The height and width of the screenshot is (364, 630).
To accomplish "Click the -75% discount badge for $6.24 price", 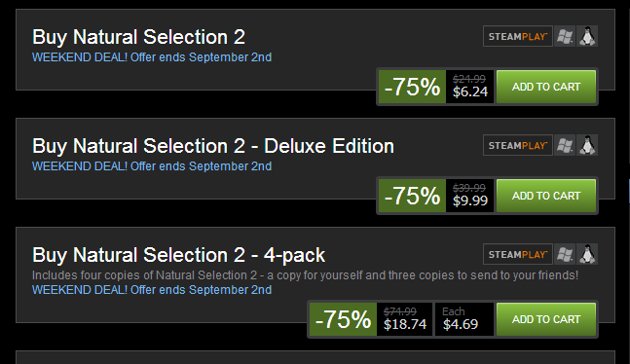I will (412, 87).
